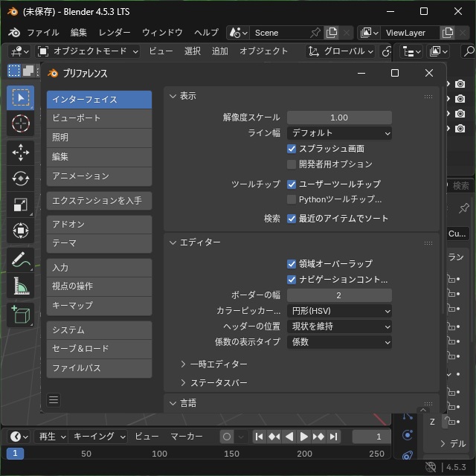Jump to previous keyframe

(x=274, y=437)
